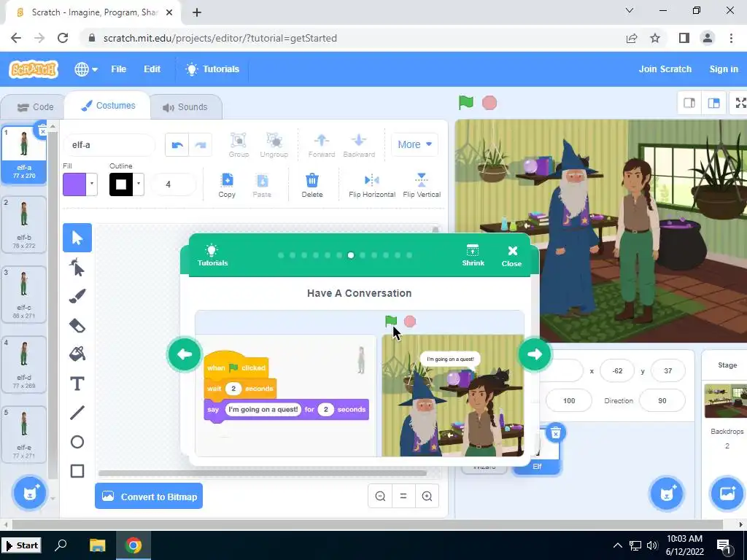Select the Reshape tool

[77, 267]
